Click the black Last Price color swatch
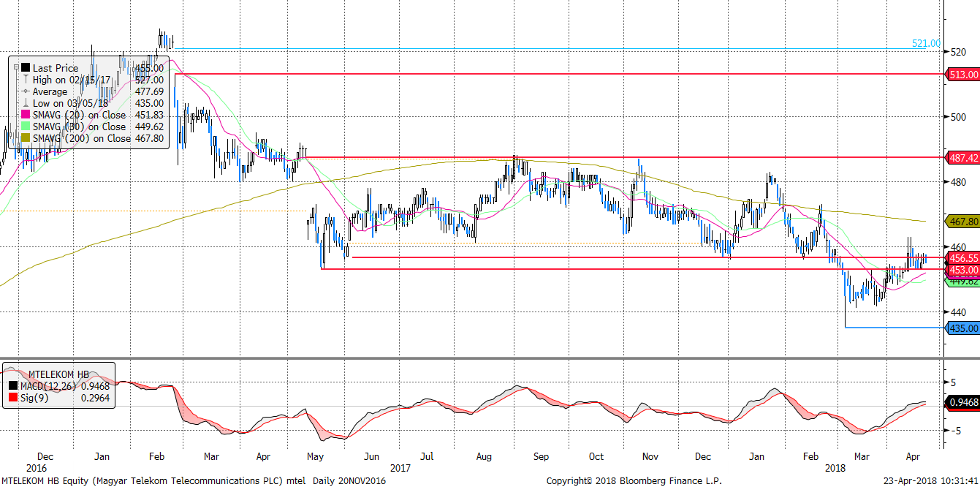The image size is (980, 487). [26, 68]
